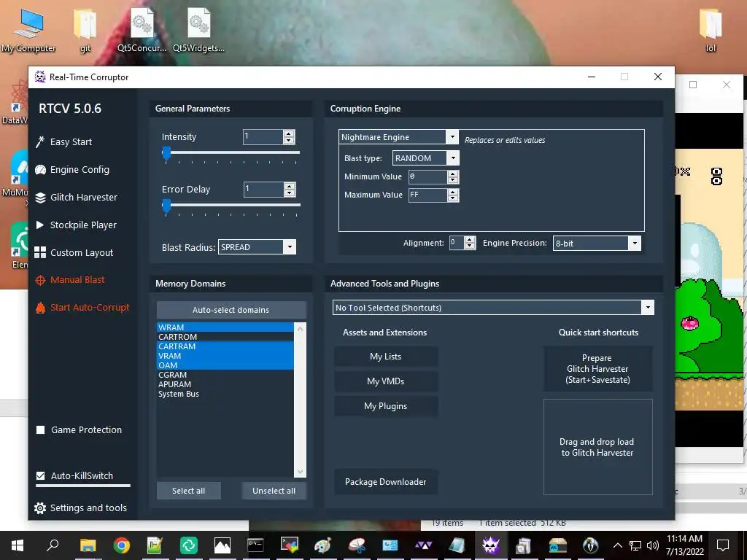This screenshot has width=747, height=560.
Task: Open the volume speaker tray icon
Action: [653, 545]
